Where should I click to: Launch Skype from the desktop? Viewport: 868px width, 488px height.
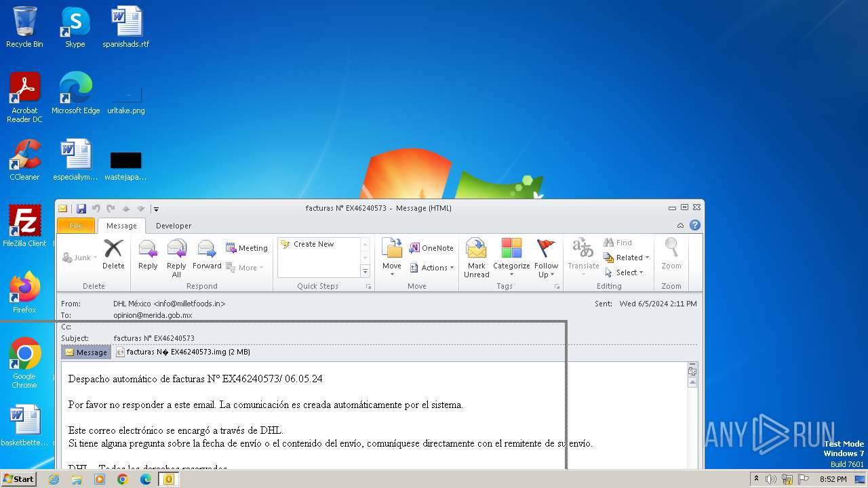(x=75, y=27)
